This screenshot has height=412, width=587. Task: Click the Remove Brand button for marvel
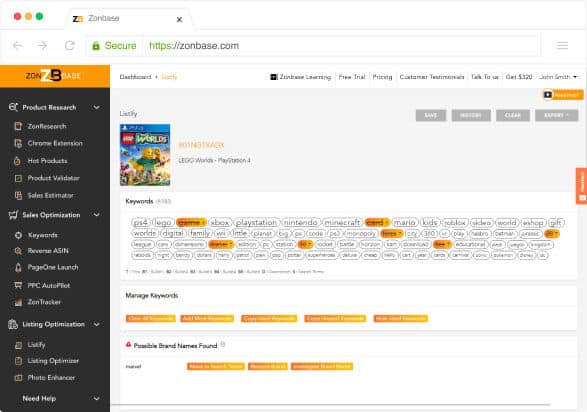268,366
